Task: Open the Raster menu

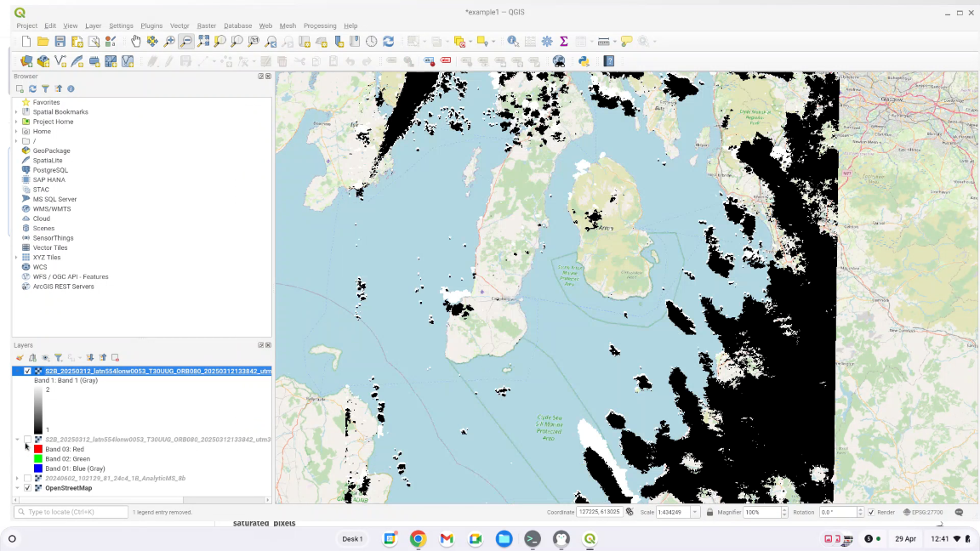Action: click(x=207, y=26)
